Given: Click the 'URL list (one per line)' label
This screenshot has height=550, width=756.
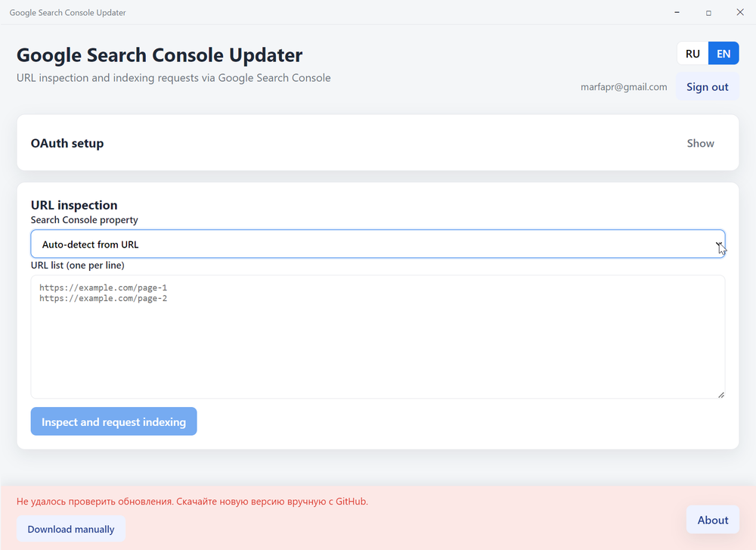Looking at the screenshot, I should pyautogui.click(x=78, y=266).
